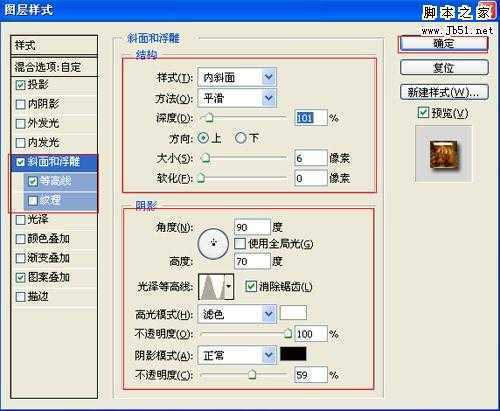Open the gloss contour picker arrow
Viewport: 500px width, 411px height.
(229, 287)
